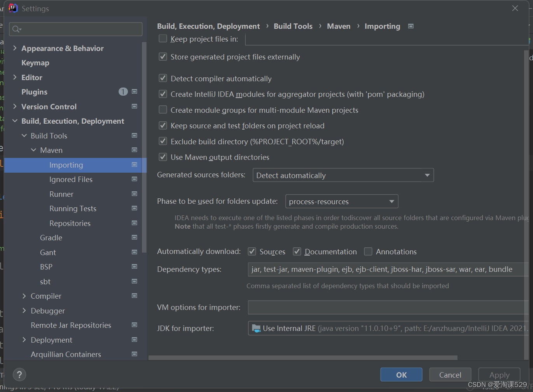Click the project-level icon beside Runner
533x392 pixels.
[135, 194]
